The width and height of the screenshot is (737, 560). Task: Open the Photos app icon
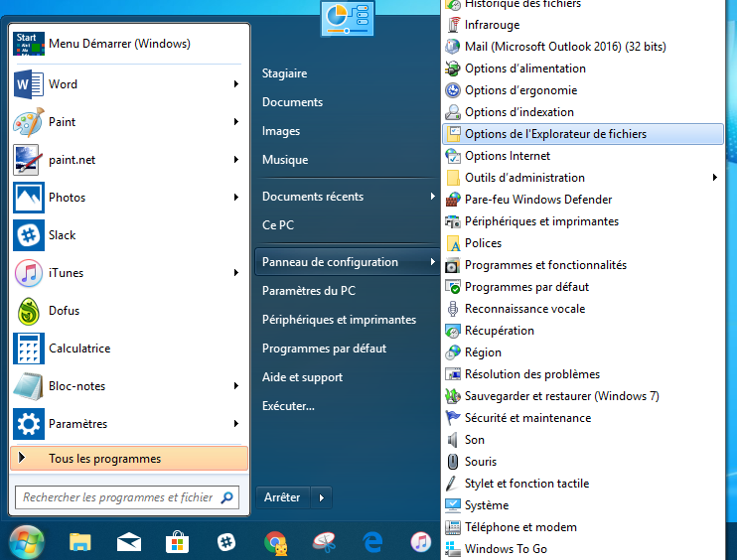coord(29,198)
